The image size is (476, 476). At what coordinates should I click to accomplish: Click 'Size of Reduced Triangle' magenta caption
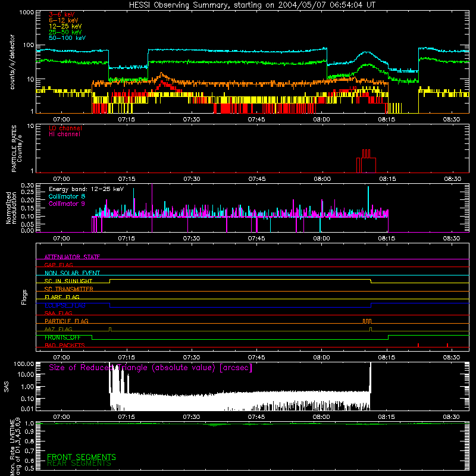click(151, 368)
